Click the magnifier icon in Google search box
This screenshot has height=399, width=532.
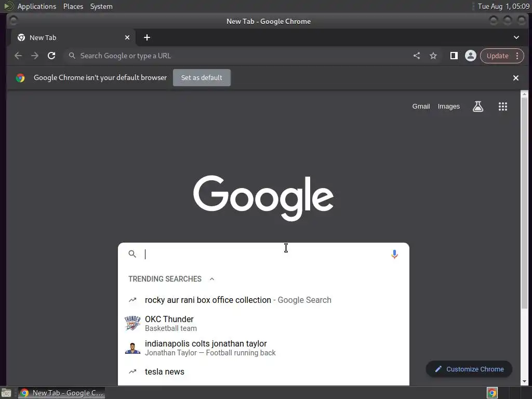click(132, 254)
